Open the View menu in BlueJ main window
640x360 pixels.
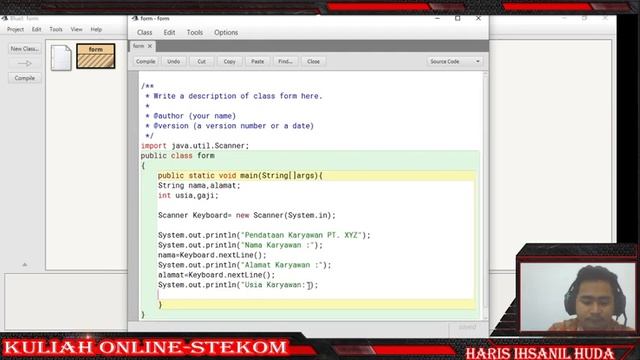(x=76, y=29)
